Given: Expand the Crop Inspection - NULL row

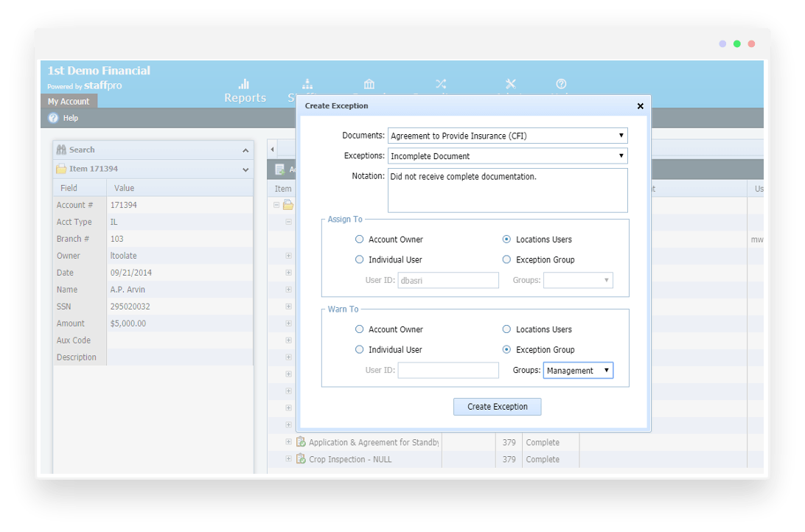Looking at the screenshot, I should click(288, 458).
